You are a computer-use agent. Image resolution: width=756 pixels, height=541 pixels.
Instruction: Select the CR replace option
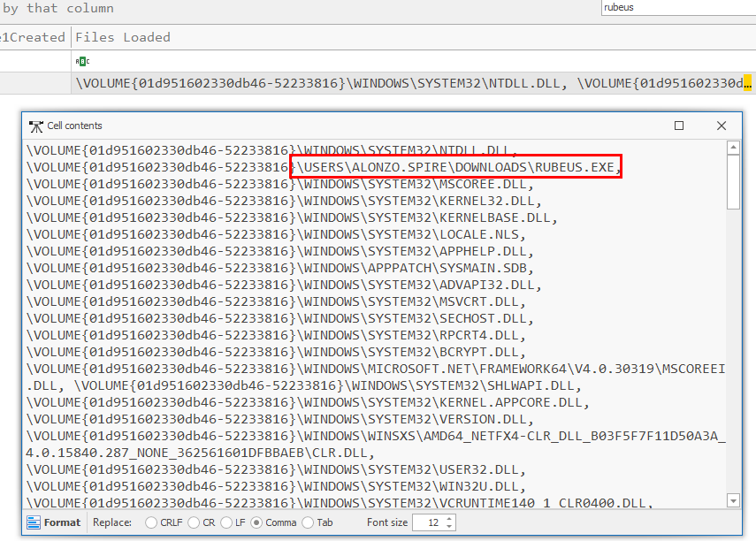(x=194, y=522)
